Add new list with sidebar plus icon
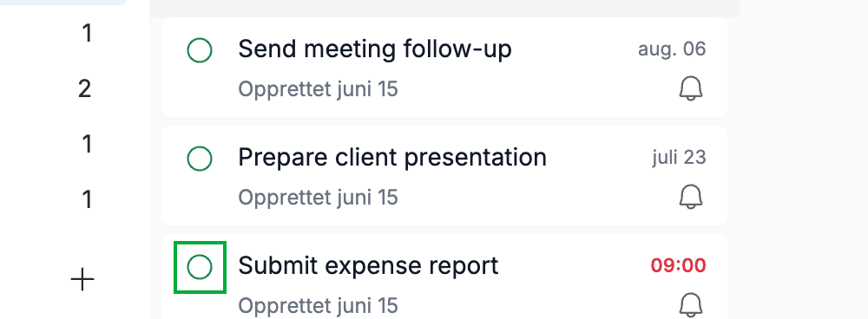 click(82, 280)
